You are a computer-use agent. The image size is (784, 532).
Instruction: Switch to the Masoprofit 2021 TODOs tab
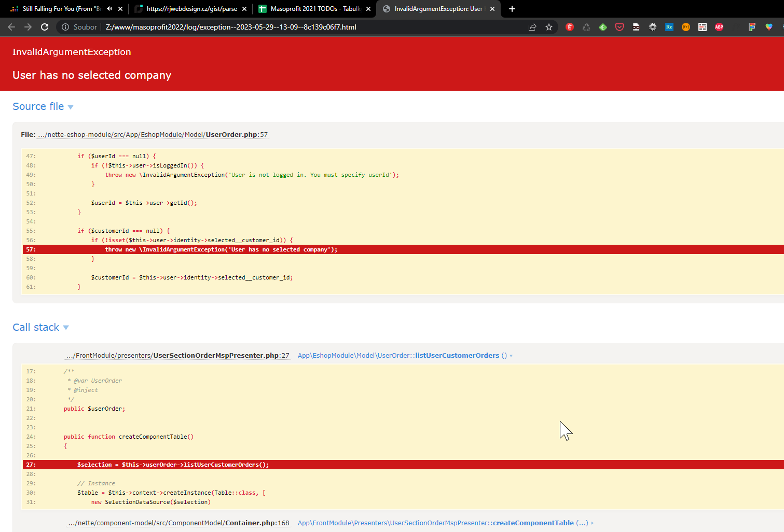coord(313,9)
